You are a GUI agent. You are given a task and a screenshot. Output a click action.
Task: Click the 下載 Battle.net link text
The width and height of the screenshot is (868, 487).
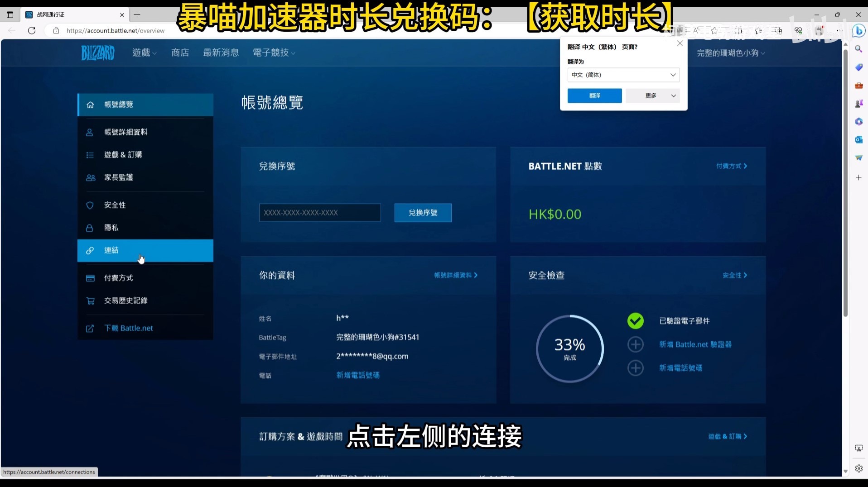click(129, 328)
